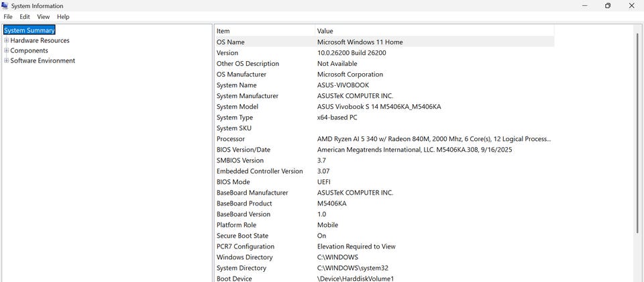The width and height of the screenshot is (644, 282).
Task: Select the Other OS Description row
Action: (x=384, y=64)
